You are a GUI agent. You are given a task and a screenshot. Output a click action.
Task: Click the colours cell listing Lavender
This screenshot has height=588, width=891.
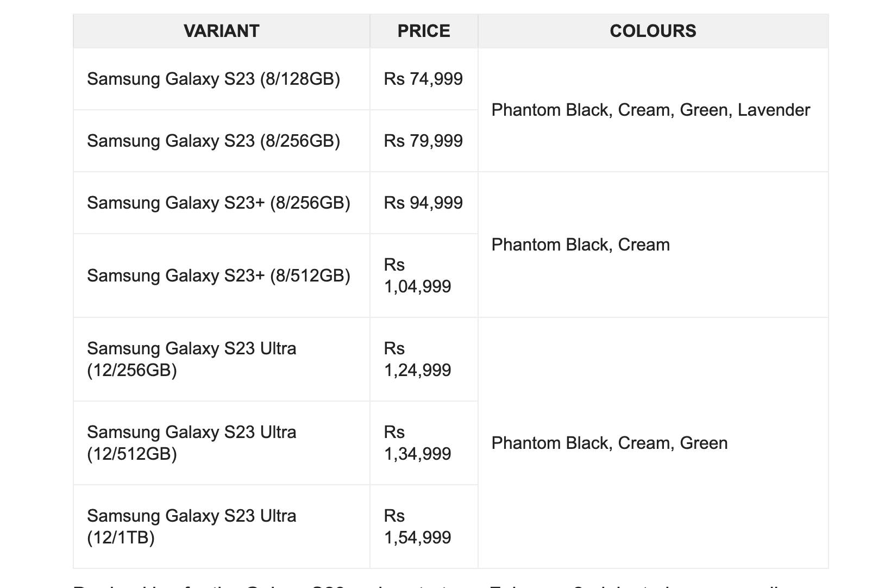[x=650, y=110]
